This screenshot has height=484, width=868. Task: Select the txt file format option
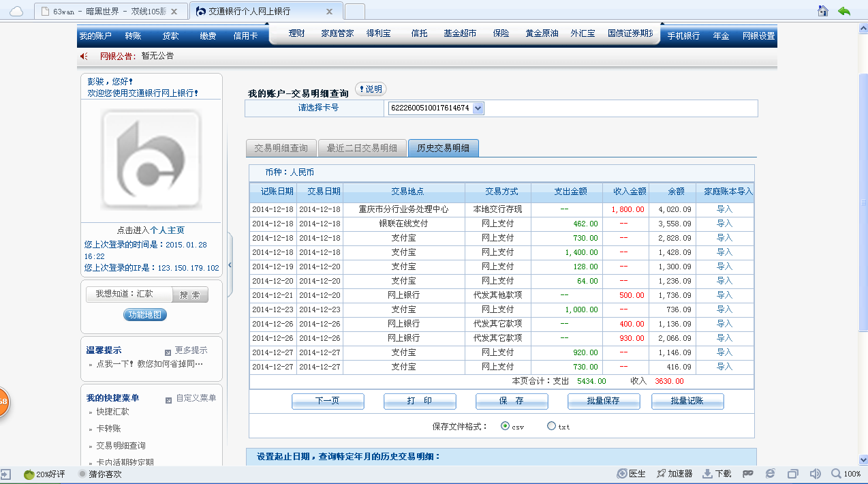551,426
